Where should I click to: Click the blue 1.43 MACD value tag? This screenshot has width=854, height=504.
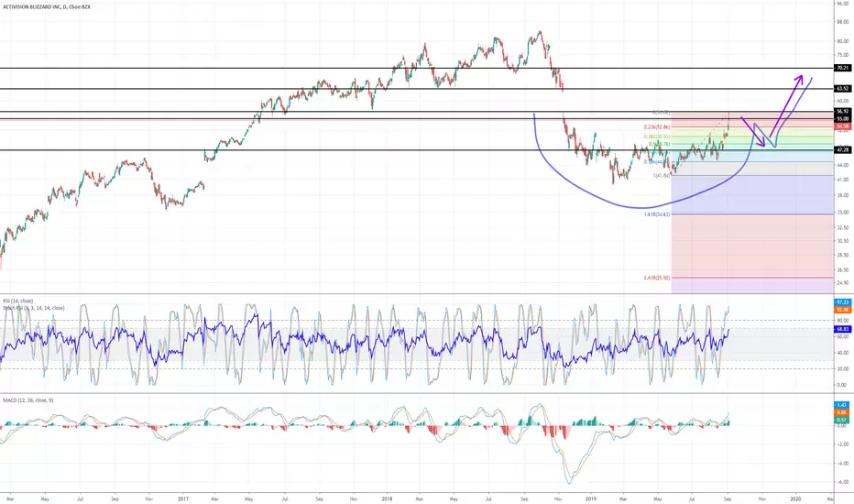pos(842,405)
